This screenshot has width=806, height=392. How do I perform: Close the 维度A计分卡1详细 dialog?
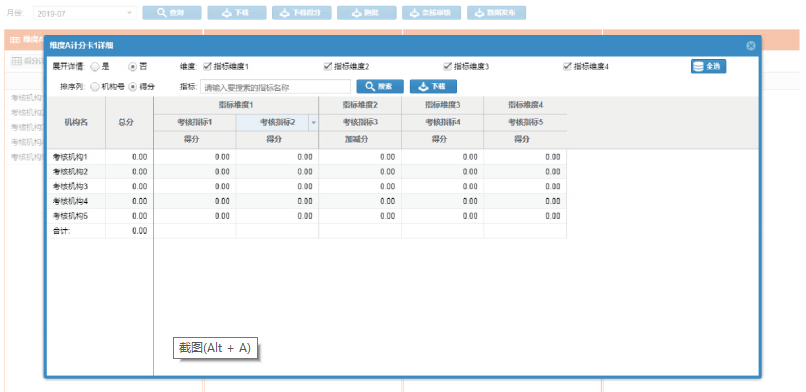[x=750, y=46]
